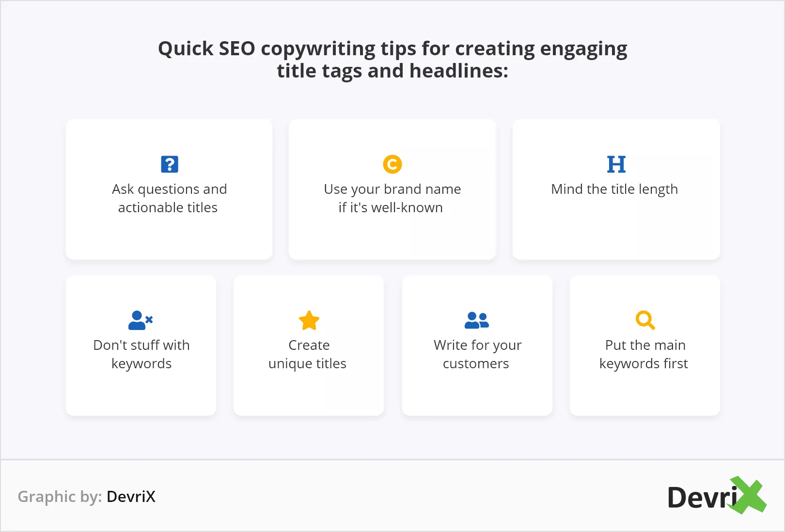Click the black Devri wordmark in the footer
Viewport: 785px width, 532px height.
tap(702, 497)
